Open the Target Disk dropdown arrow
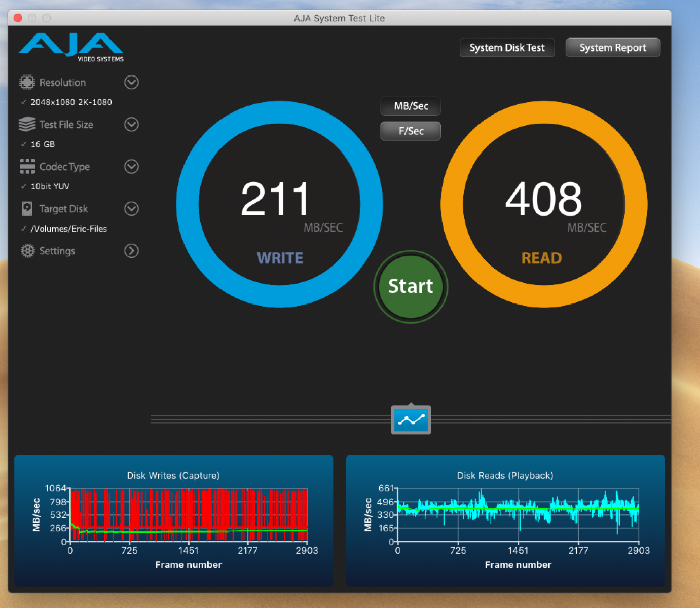The image size is (700, 608). (x=131, y=209)
